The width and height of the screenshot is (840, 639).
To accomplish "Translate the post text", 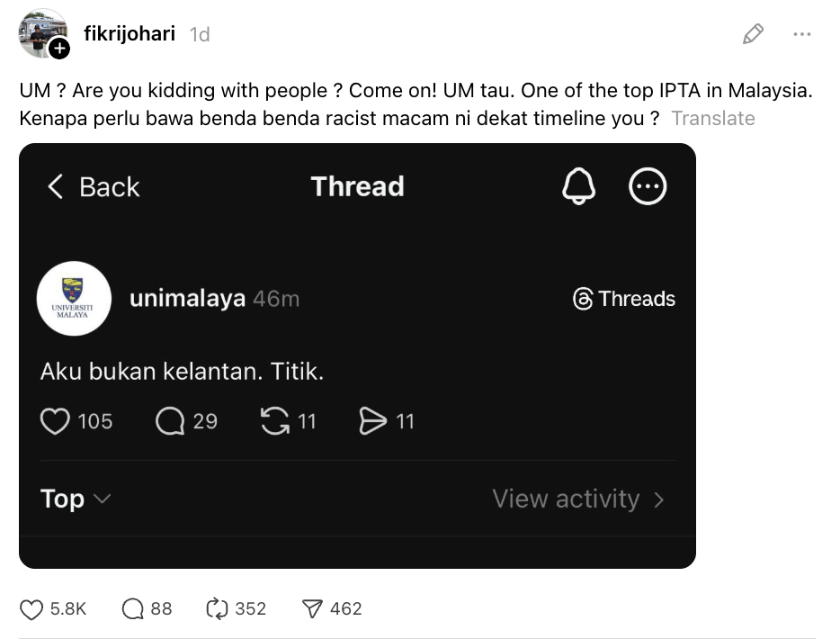I will point(713,118).
